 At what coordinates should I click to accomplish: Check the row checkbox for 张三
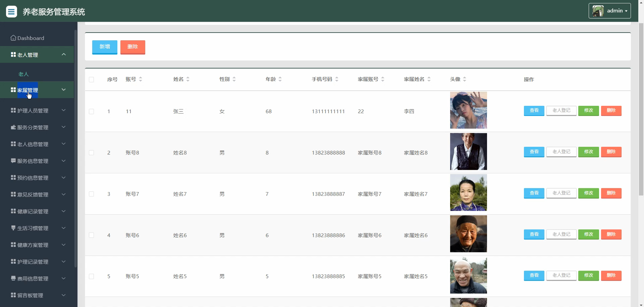point(91,112)
